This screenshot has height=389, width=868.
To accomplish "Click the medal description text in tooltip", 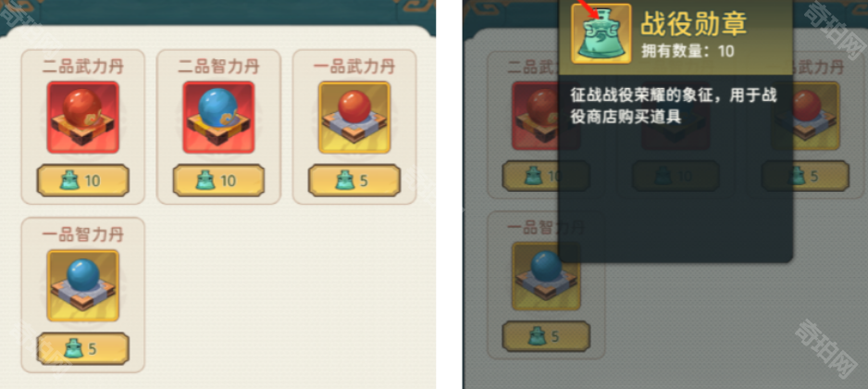I will point(675,106).
